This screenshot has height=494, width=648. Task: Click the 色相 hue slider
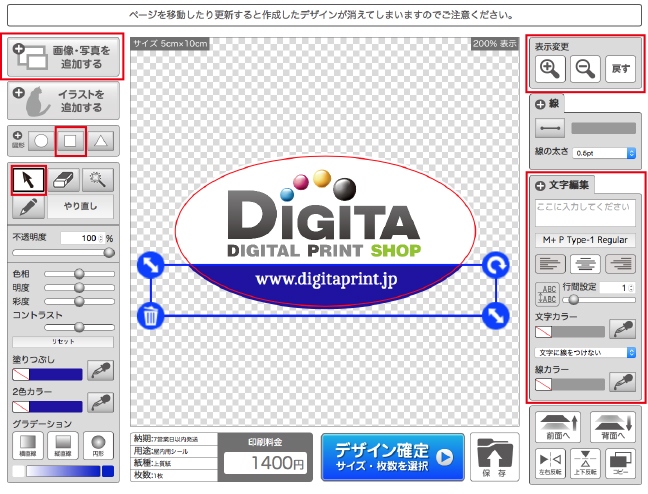(79, 274)
